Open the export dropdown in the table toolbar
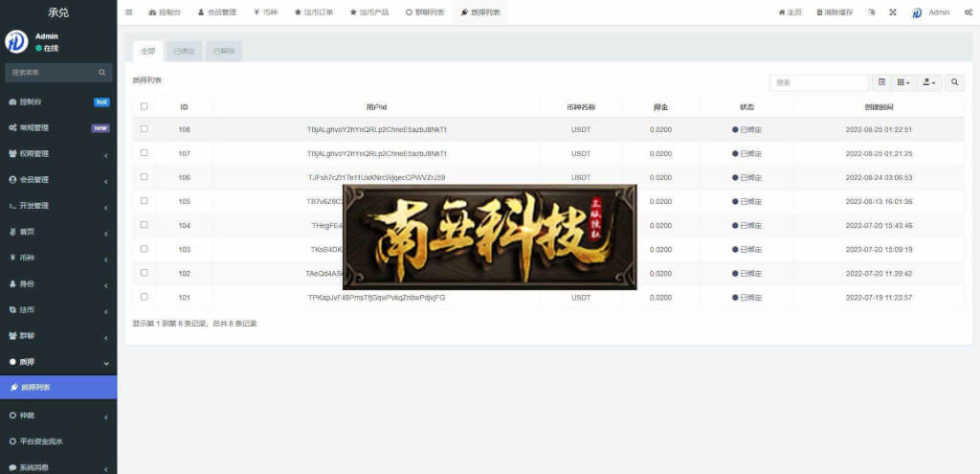 click(928, 82)
